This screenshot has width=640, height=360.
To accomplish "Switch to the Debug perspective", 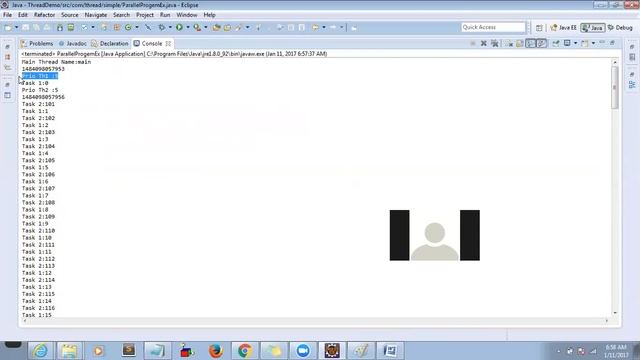I will (620, 28).
